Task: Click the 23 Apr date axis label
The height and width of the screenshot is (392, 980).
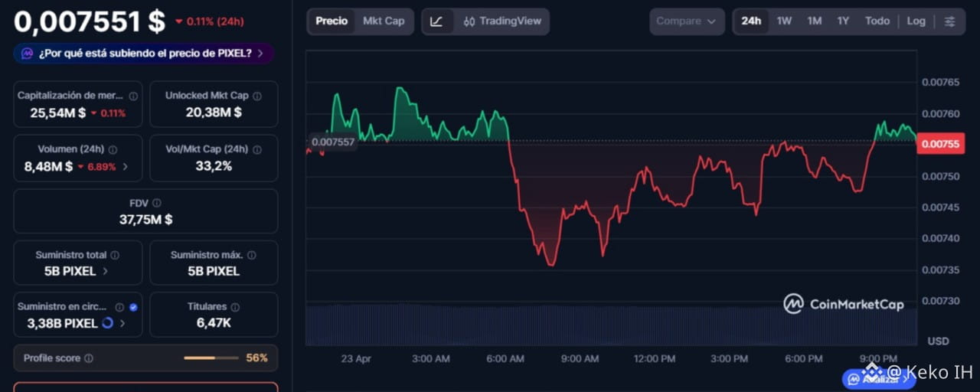Action: pos(356,359)
